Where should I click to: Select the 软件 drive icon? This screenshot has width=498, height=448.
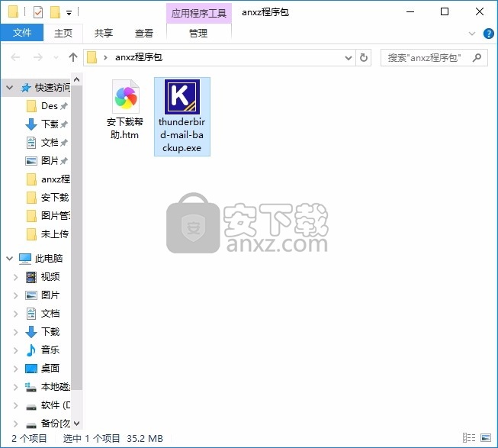31,406
